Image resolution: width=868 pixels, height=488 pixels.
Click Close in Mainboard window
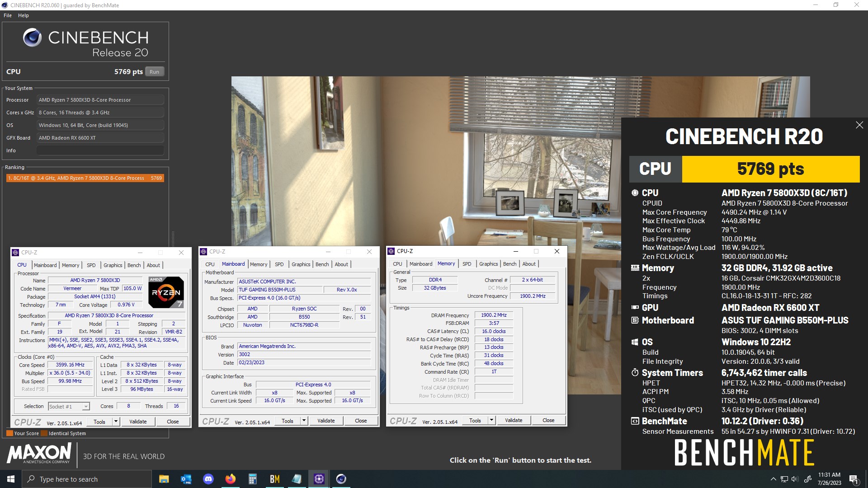click(361, 421)
